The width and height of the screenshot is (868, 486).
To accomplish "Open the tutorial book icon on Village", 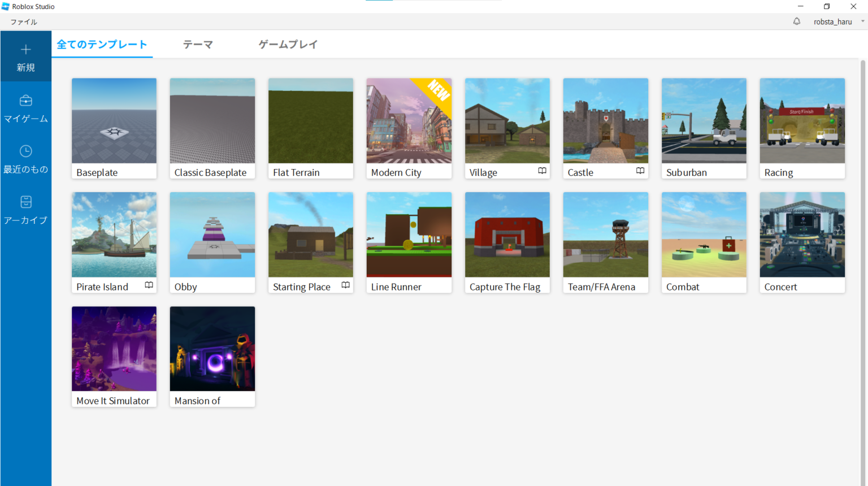I will point(542,171).
